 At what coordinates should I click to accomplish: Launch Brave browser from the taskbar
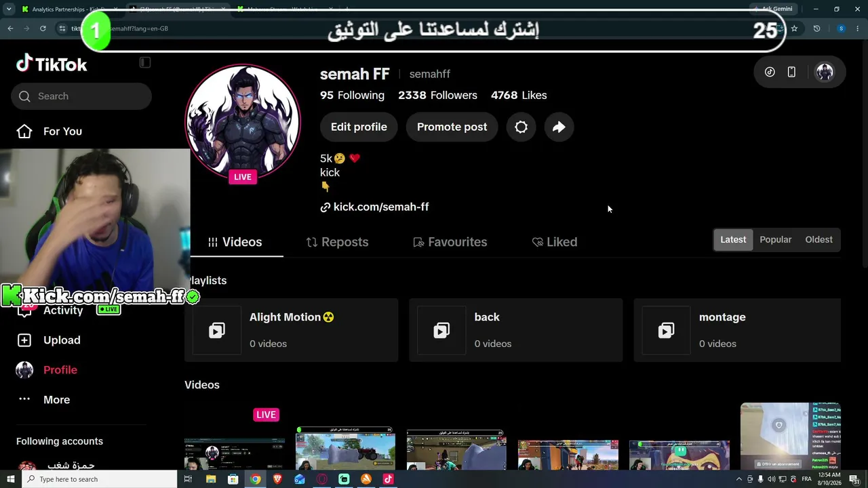tap(277, 479)
